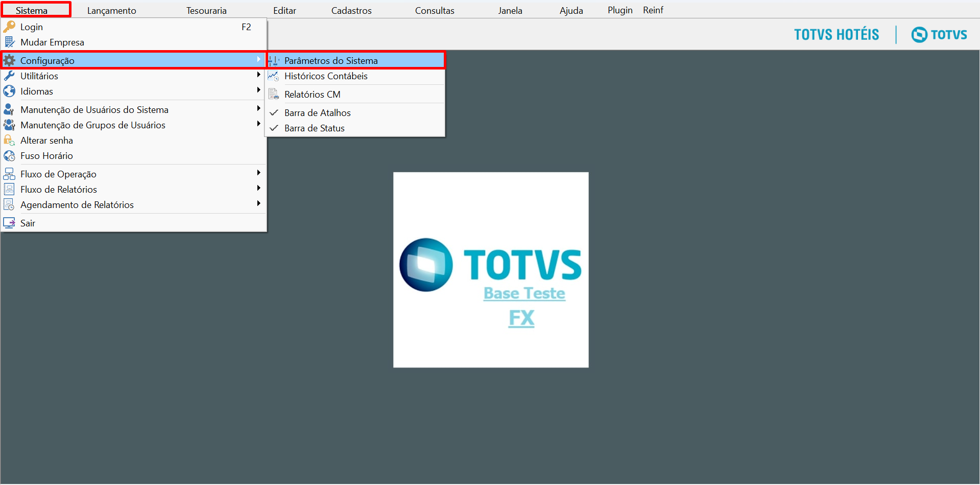This screenshot has width=980, height=485.
Task: Select the Parâmetros do Sistema gear icon
Action: [x=274, y=60]
